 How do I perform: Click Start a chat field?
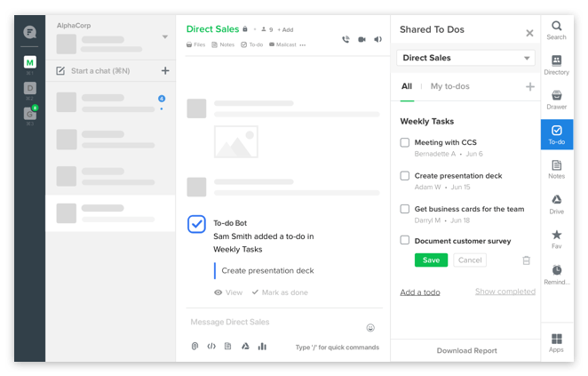pos(100,70)
